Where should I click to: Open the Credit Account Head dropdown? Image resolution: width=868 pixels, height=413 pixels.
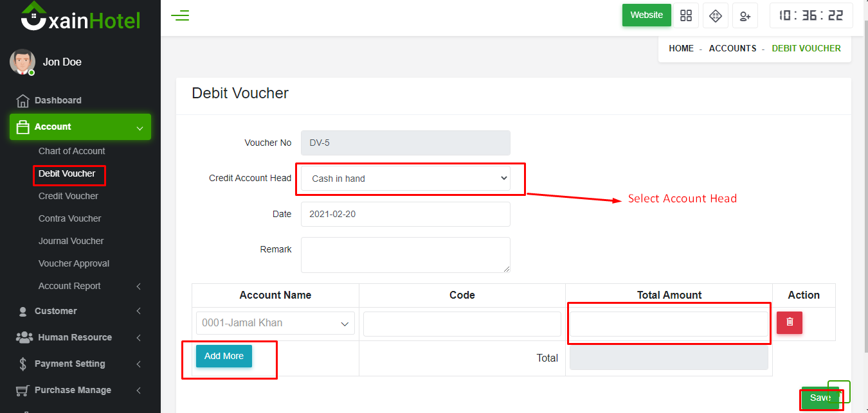point(406,179)
